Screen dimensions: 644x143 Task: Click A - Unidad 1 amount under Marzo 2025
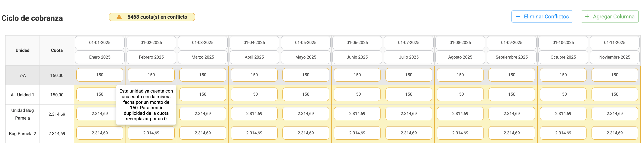point(203,94)
